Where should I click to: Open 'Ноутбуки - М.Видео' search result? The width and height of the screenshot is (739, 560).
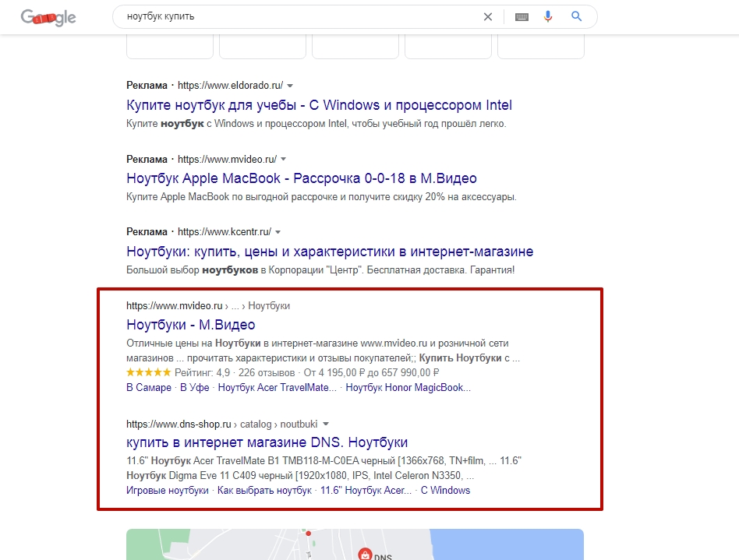pos(191,325)
